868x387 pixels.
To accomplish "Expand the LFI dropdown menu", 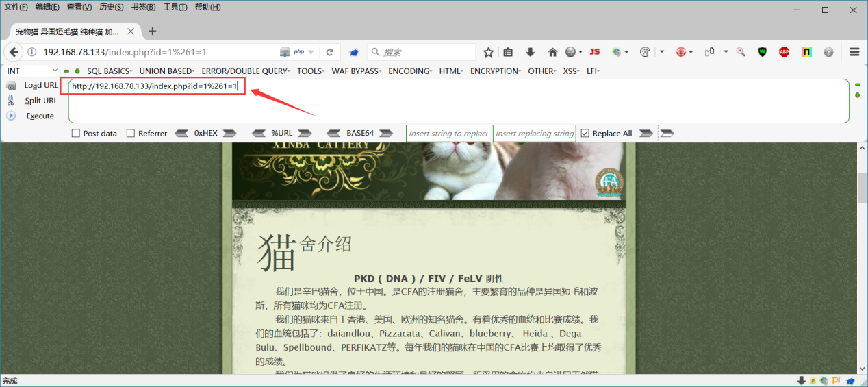I will pyautogui.click(x=593, y=71).
